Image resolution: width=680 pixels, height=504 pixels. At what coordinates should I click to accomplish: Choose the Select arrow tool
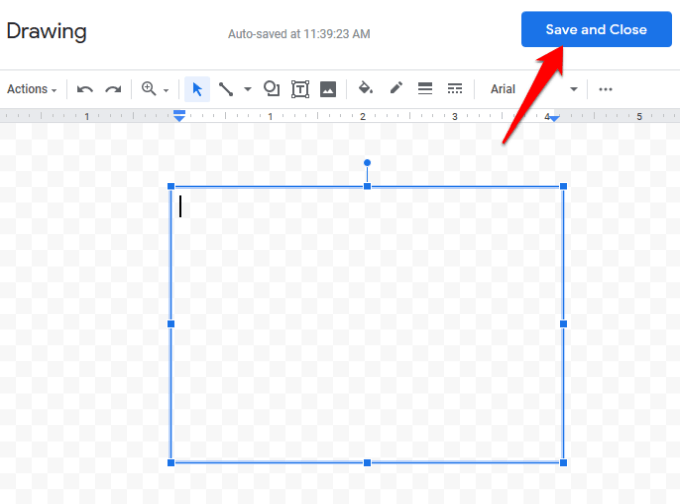coord(197,89)
